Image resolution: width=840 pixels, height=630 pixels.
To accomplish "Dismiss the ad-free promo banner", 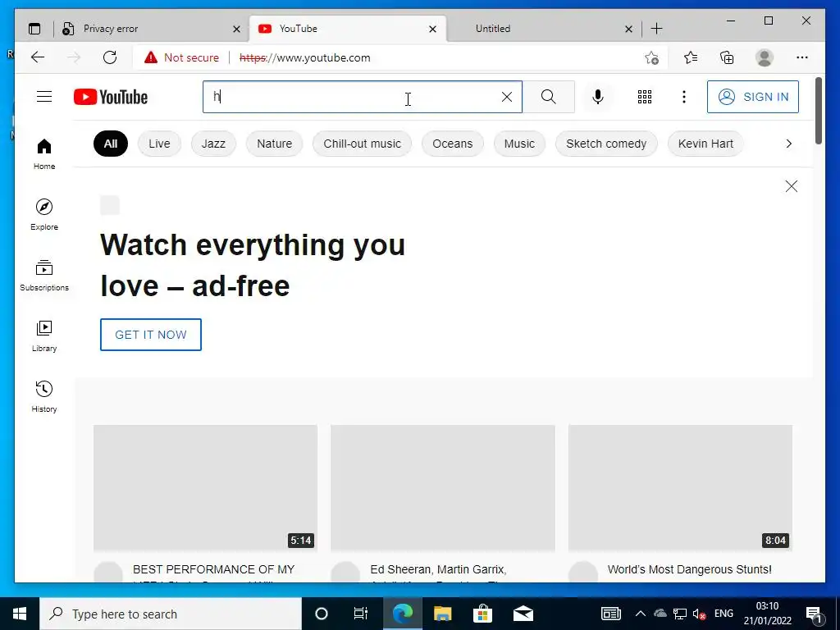I will click(792, 186).
